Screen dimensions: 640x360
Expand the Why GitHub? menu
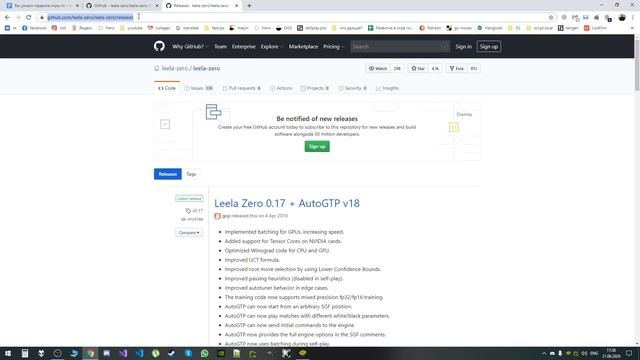tap(190, 47)
